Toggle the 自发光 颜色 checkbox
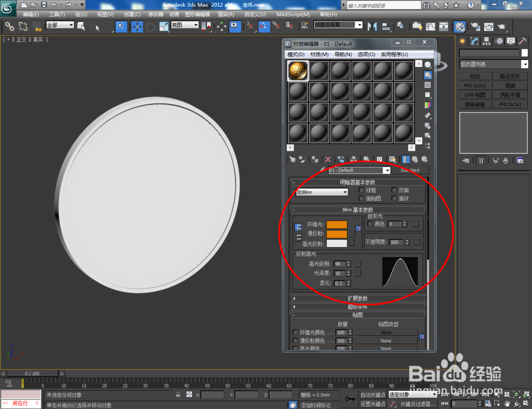532x409 pixels. click(x=370, y=224)
